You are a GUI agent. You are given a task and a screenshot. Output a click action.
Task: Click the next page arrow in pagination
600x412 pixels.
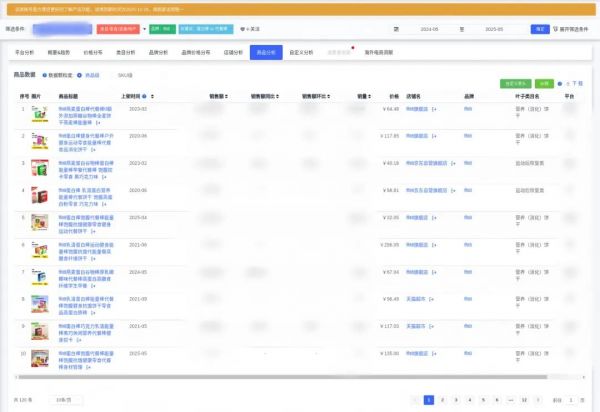coord(539,399)
